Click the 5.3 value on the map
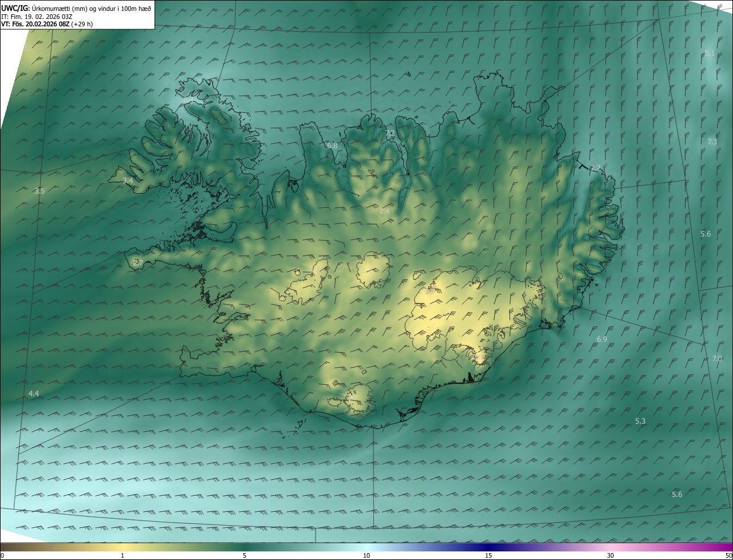733x560 pixels. (x=640, y=421)
